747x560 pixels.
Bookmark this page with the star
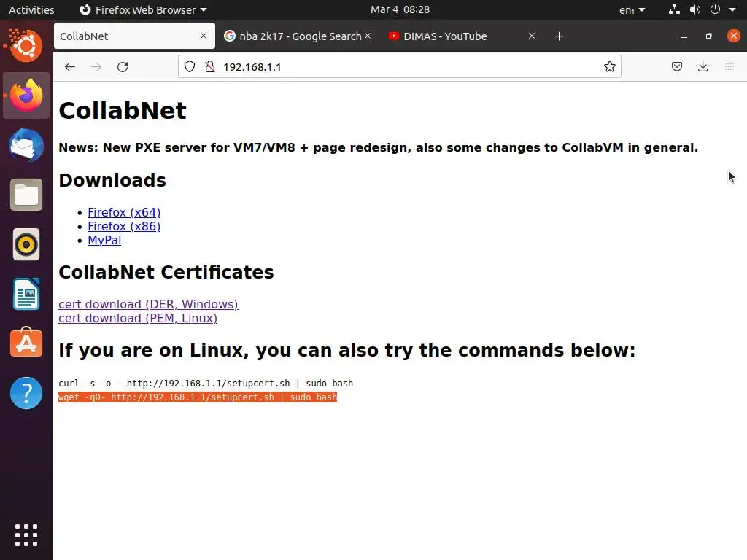click(x=609, y=66)
